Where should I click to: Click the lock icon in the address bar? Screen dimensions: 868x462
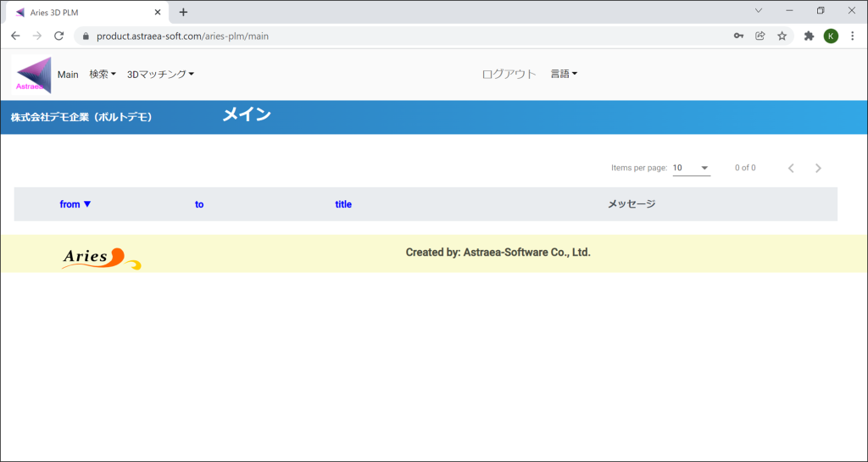[86, 36]
